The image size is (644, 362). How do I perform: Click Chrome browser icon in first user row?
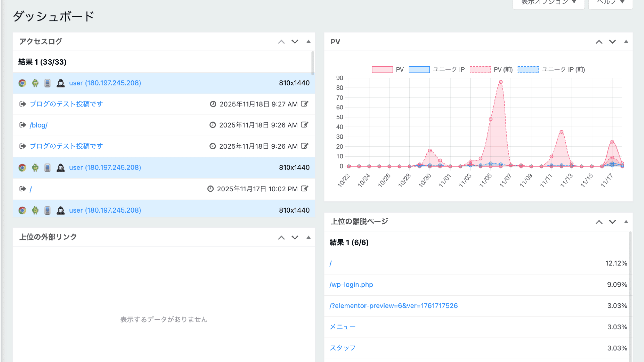(22, 83)
